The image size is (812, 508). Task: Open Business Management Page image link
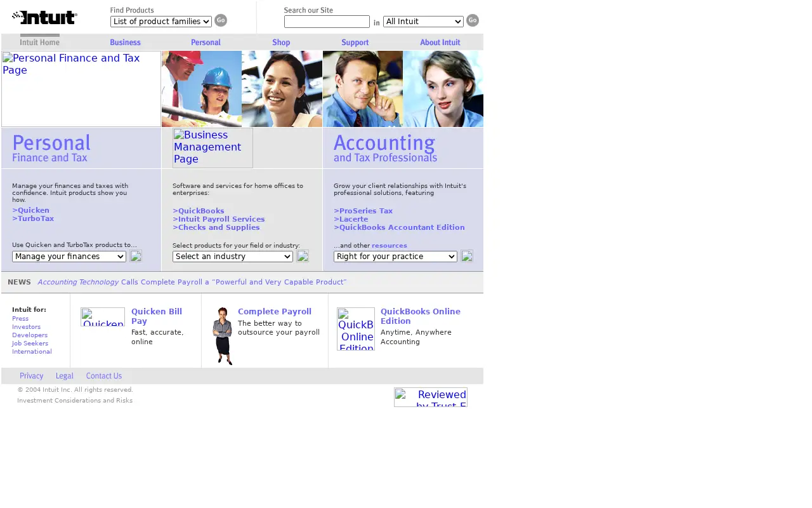(213, 148)
